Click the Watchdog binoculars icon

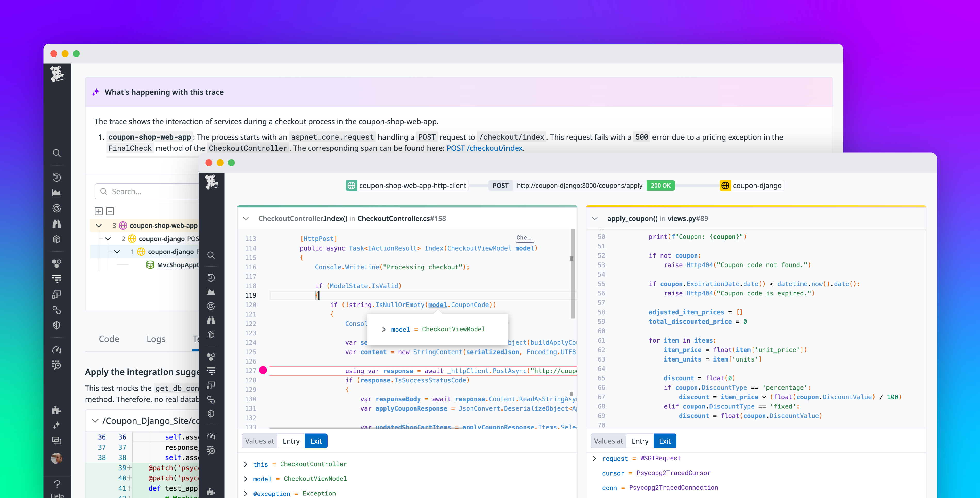coord(57,223)
